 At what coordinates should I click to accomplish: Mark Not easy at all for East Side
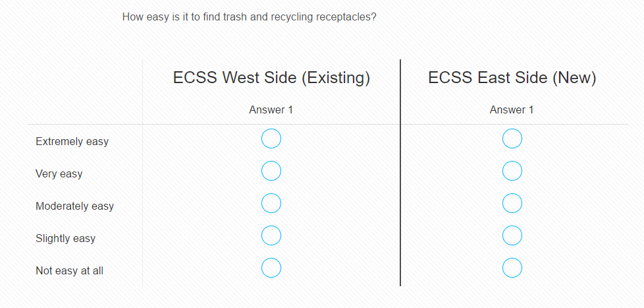(x=512, y=268)
